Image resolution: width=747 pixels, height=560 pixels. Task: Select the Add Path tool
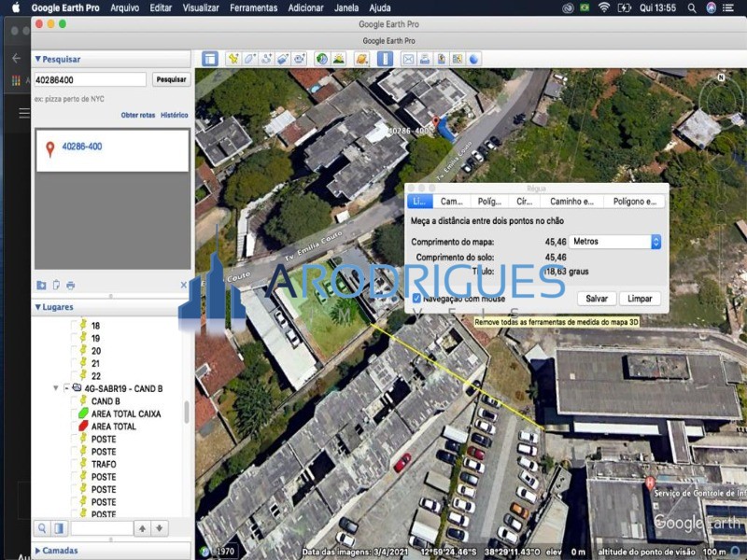coord(267,59)
